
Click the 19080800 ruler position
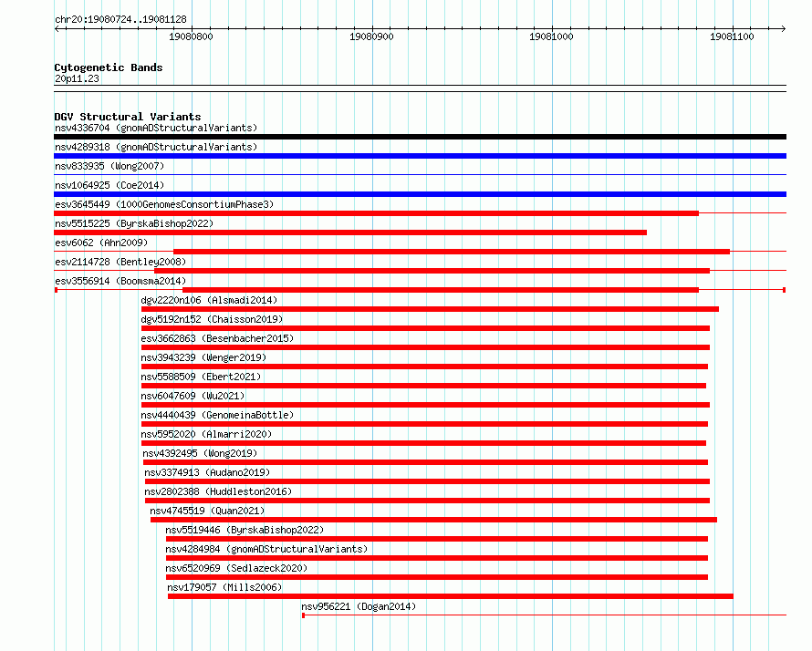pos(191,36)
